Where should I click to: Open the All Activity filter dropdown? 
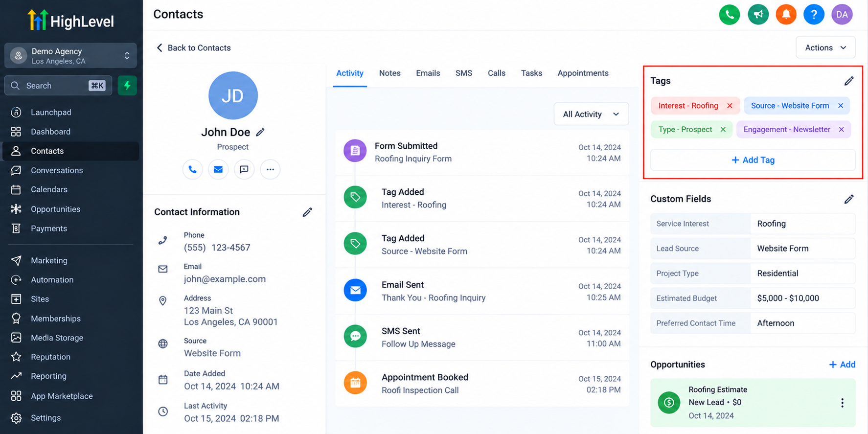pos(591,114)
